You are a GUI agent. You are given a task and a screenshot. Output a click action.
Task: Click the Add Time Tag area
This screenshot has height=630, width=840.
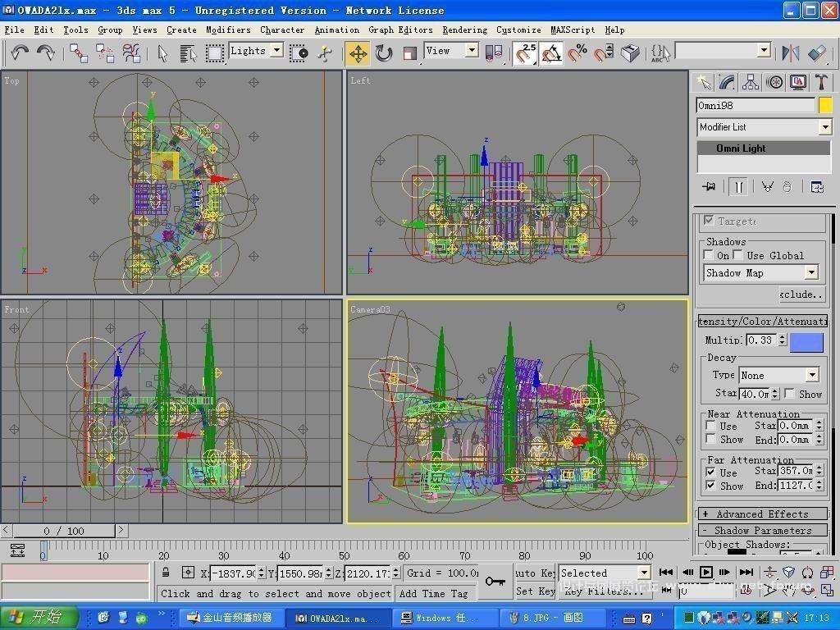(433, 593)
